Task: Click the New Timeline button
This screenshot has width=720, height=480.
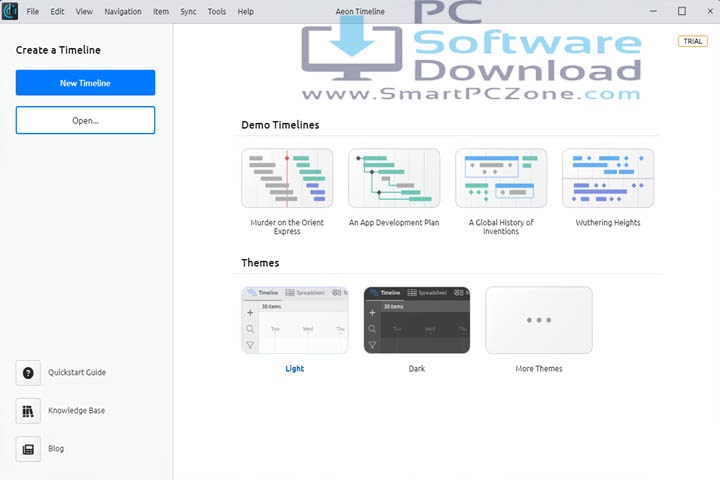Action: pyautogui.click(x=85, y=83)
